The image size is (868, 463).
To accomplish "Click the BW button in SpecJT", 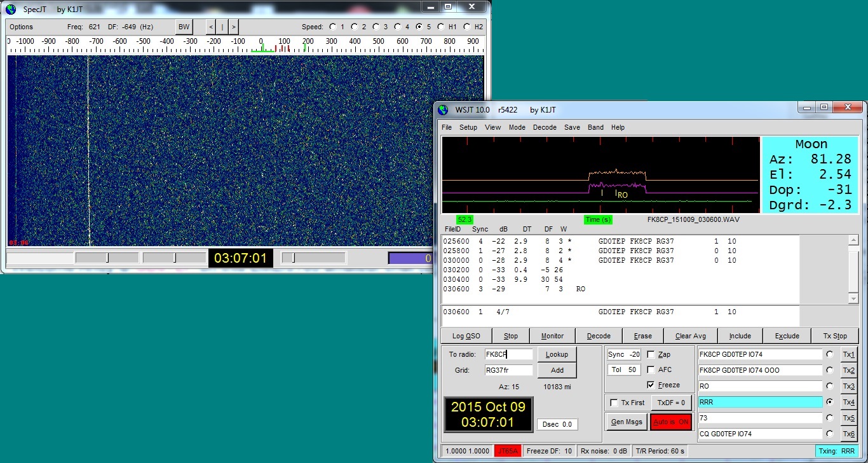I will [184, 27].
